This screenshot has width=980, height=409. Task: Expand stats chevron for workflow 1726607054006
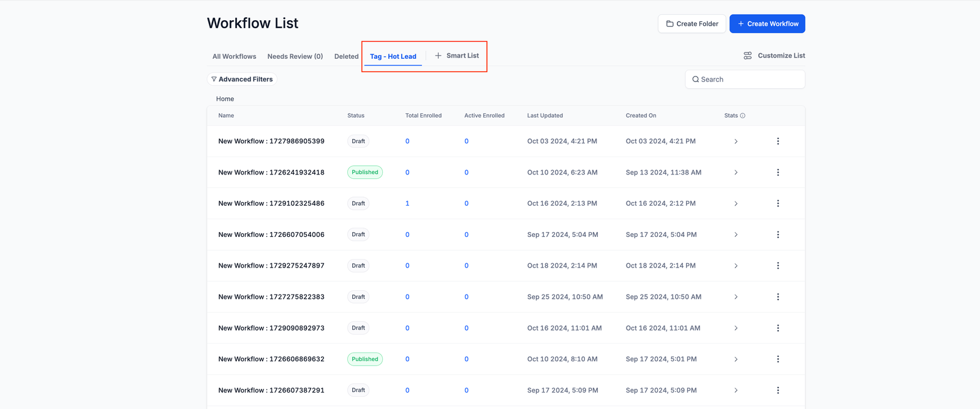pyautogui.click(x=736, y=235)
